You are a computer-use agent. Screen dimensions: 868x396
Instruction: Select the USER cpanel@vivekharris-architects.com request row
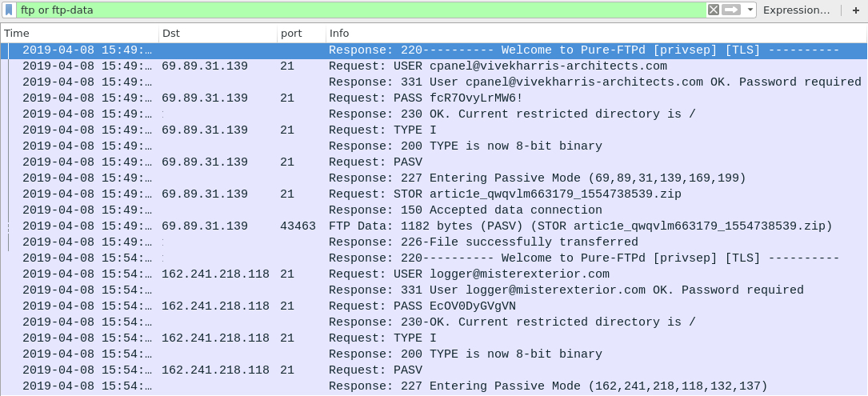434,66
